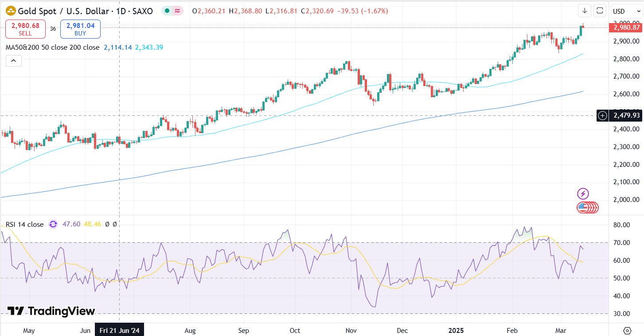The height and width of the screenshot is (336, 644).
Task: Click the Gold Spot / U.S. Dollar title
Action: coord(85,11)
